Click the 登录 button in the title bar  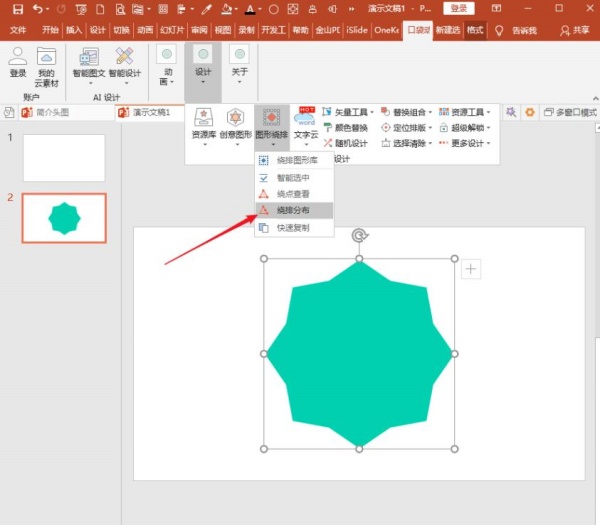click(x=459, y=9)
